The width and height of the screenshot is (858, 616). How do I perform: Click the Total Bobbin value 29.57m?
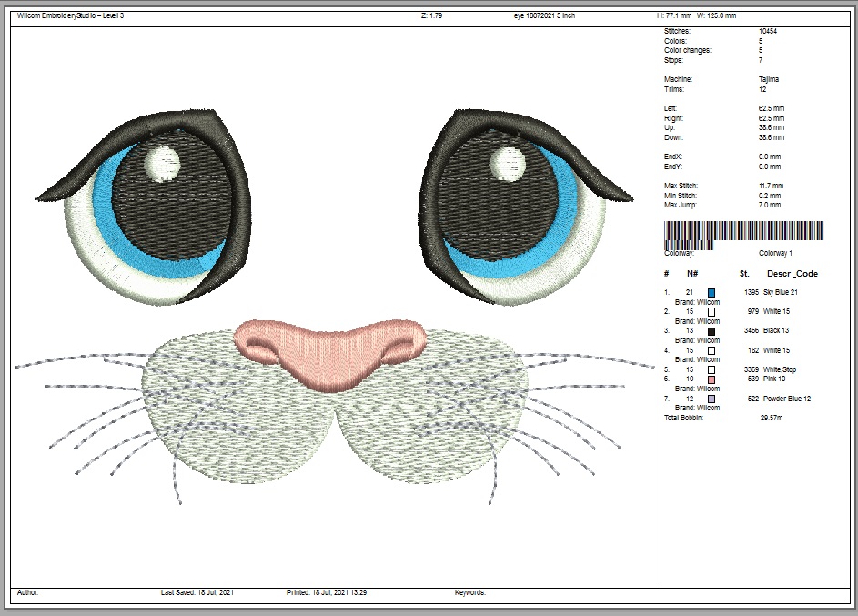[x=772, y=418]
